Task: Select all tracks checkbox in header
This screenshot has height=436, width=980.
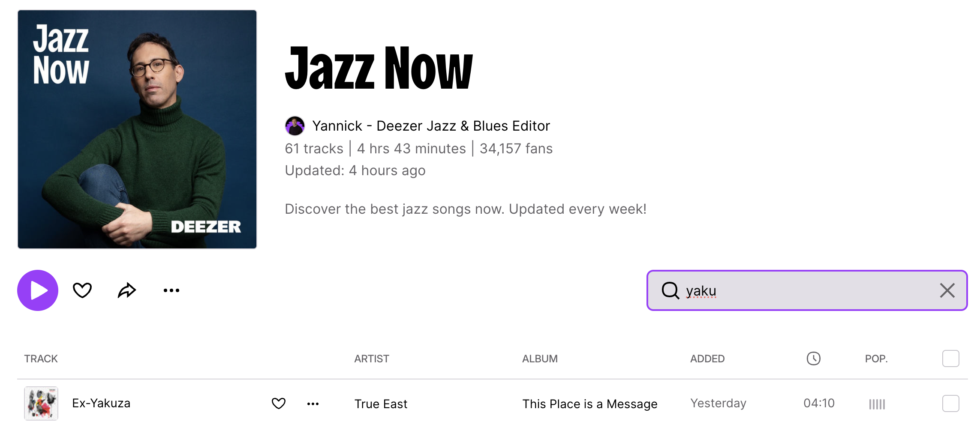Action: (x=950, y=358)
